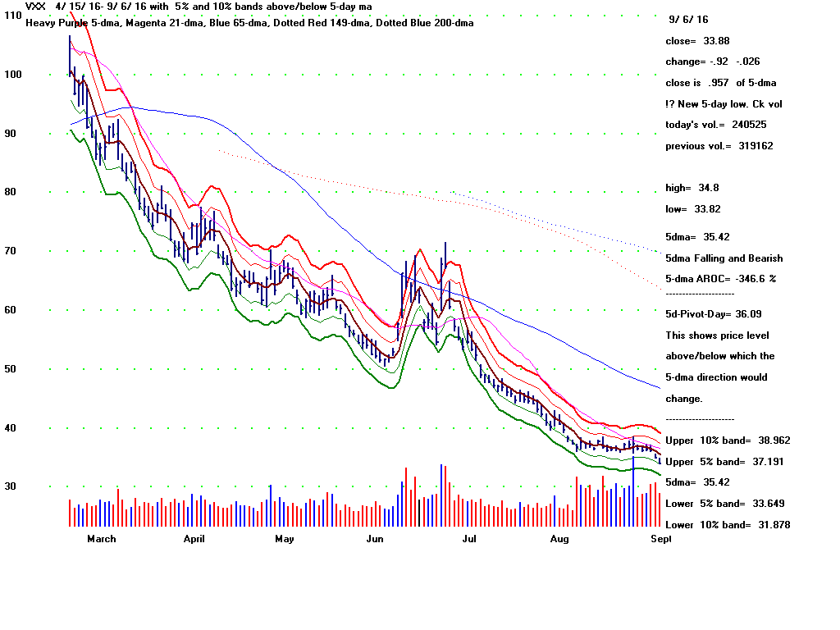Click the 9/6/16 date heading at top right
The image size is (840, 630).
pyautogui.click(x=688, y=19)
